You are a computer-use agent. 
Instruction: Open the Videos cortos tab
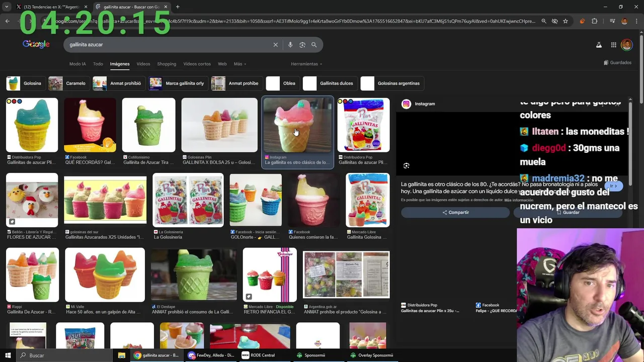pos(197,64)
